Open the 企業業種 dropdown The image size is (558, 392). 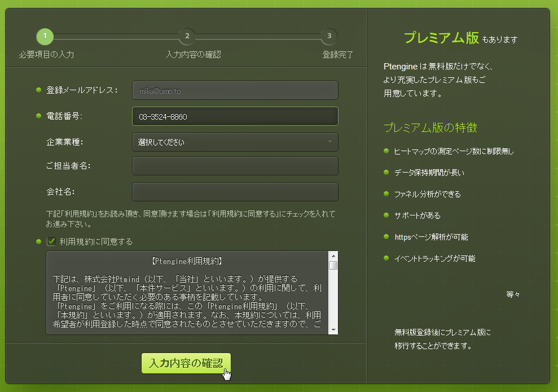235,142
